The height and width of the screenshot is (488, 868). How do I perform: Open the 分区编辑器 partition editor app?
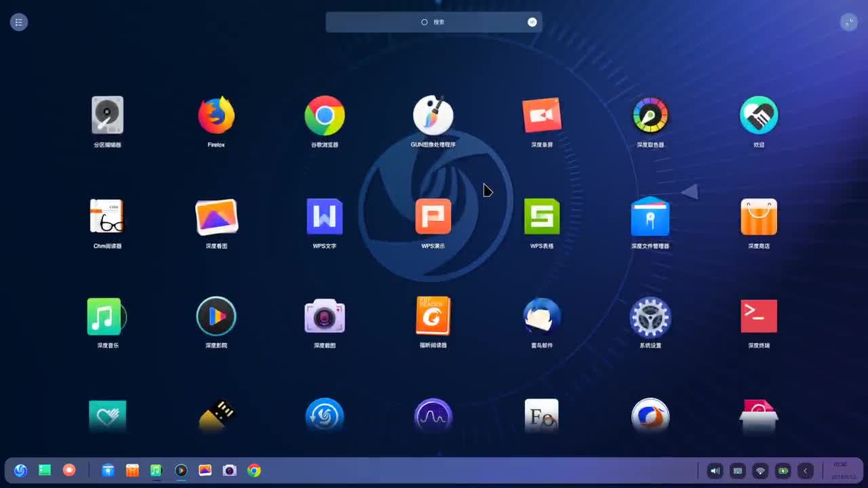coord(107,115)
